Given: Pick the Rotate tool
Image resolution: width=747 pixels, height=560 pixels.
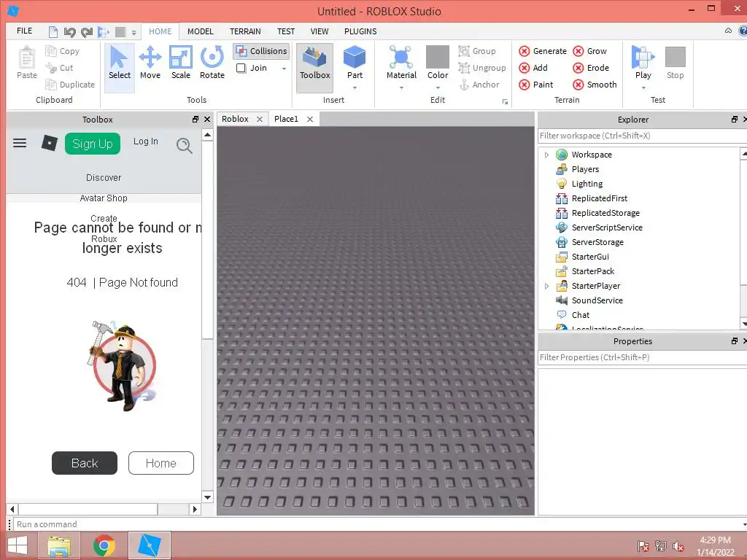Looking at the screenshot, I should (212, 63).
